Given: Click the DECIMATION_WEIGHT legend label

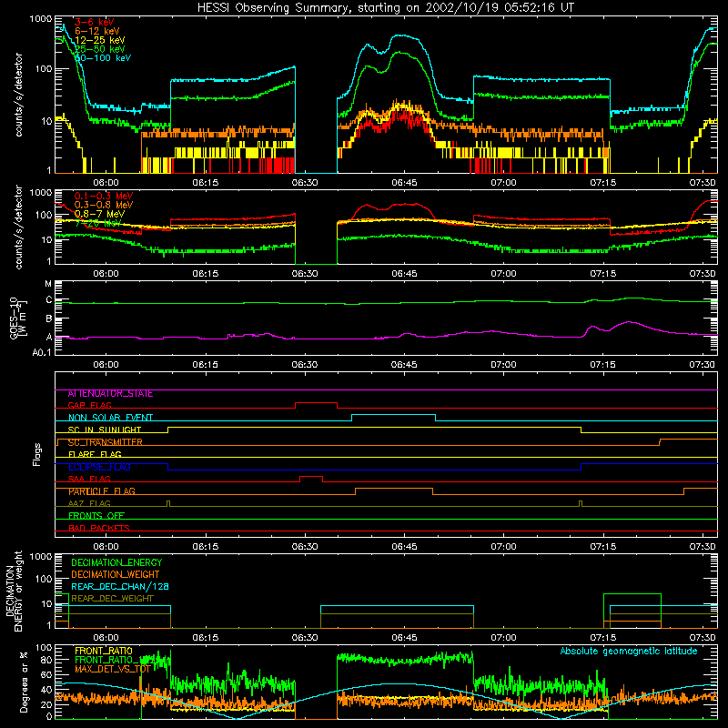Looking at the screenshot, I should (x=116, y=575).
